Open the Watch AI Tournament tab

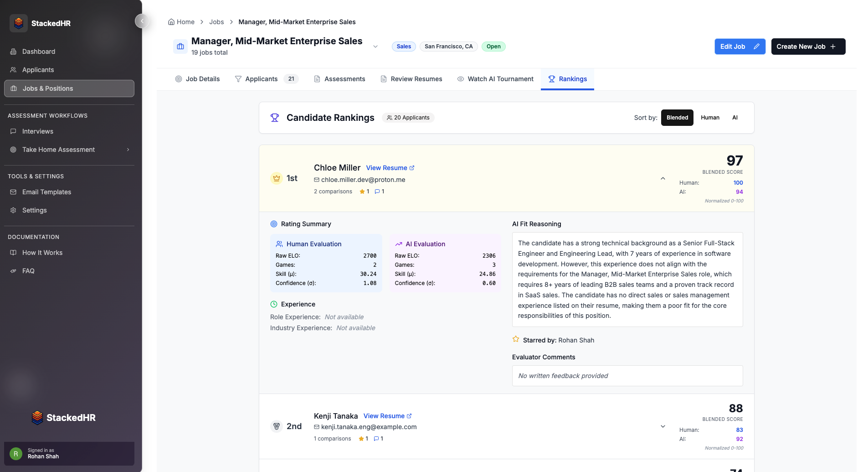point(495,79)
